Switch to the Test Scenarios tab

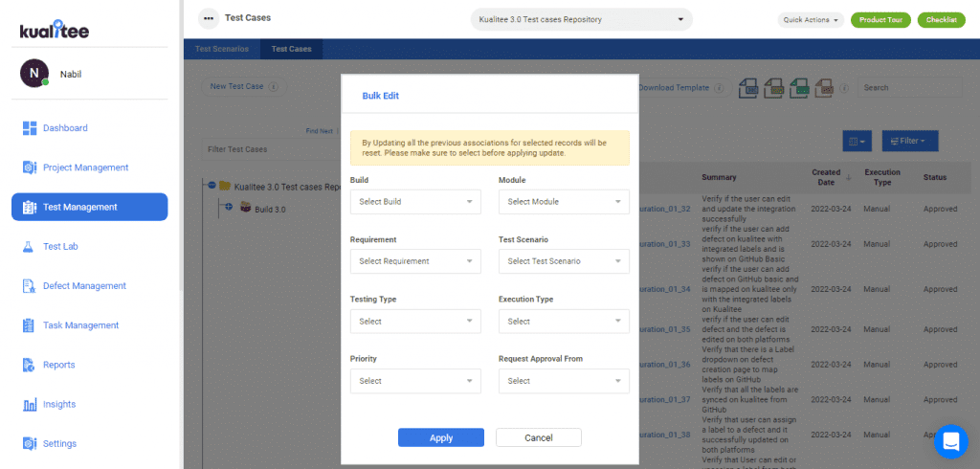tap(222, 49)
